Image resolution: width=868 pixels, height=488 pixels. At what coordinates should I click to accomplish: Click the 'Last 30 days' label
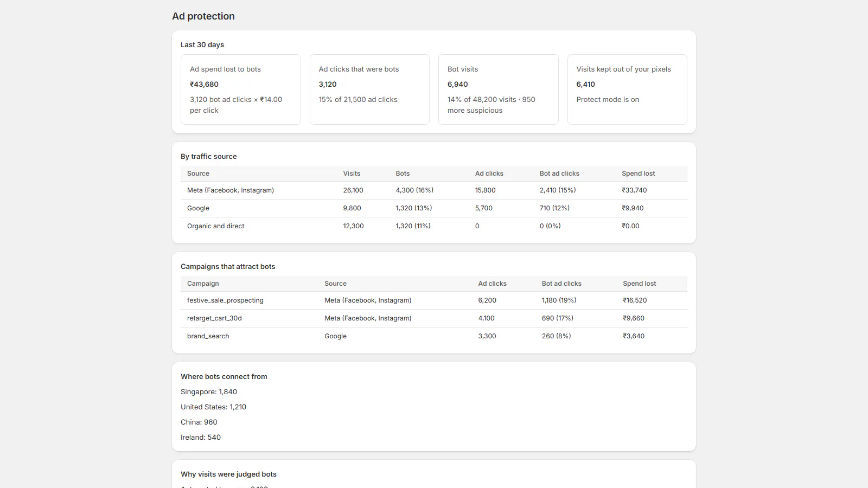click(202, 44)
